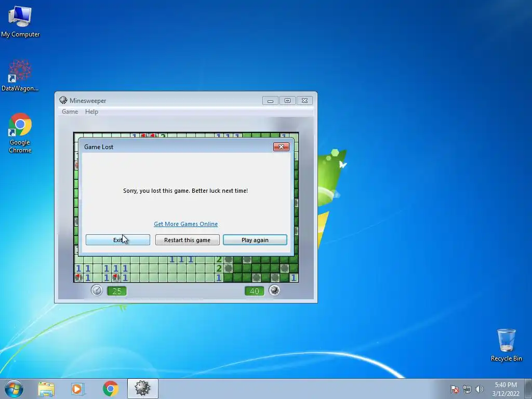The height and width of the screenshot is (399, 532).
Task: Click the remaining mines value 40
Action: [x=255, y=291]
